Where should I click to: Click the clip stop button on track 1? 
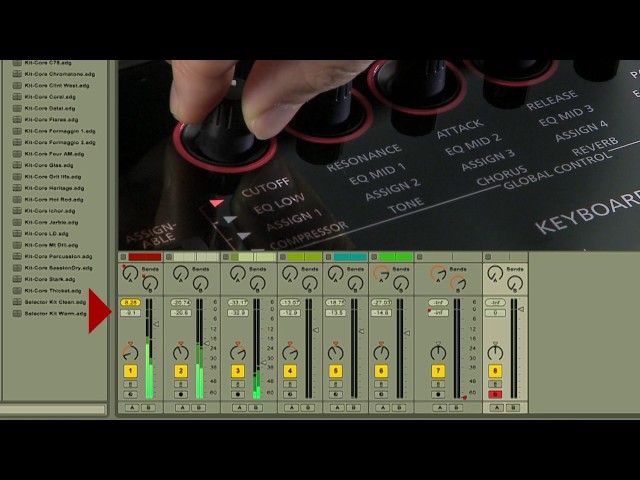(124, 257)
